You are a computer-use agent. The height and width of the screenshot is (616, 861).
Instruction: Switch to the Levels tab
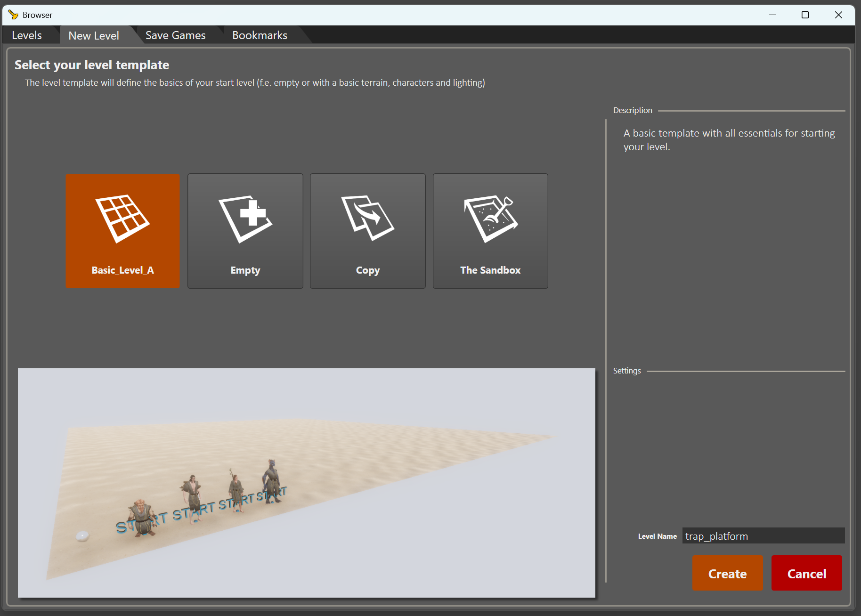[x=27, y=35]
